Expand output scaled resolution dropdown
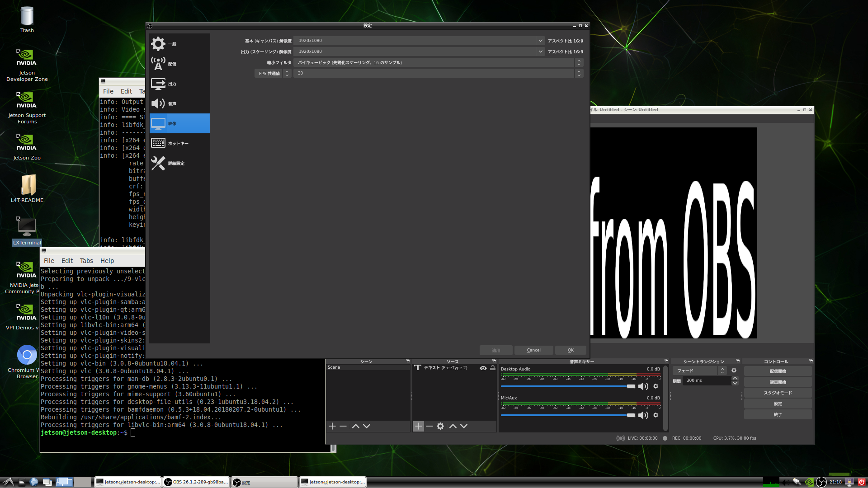Viewport: 868px width, 488px height. tap(540, 52)
